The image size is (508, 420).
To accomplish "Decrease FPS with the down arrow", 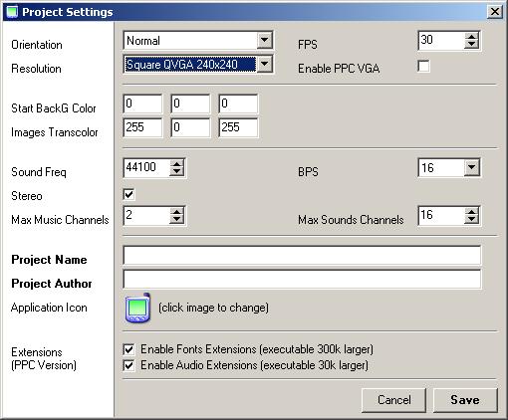I will tap(471, 44).
